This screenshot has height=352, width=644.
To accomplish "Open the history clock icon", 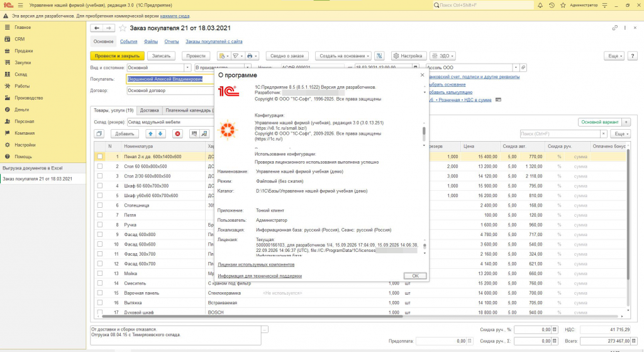I will pos(552,5).
